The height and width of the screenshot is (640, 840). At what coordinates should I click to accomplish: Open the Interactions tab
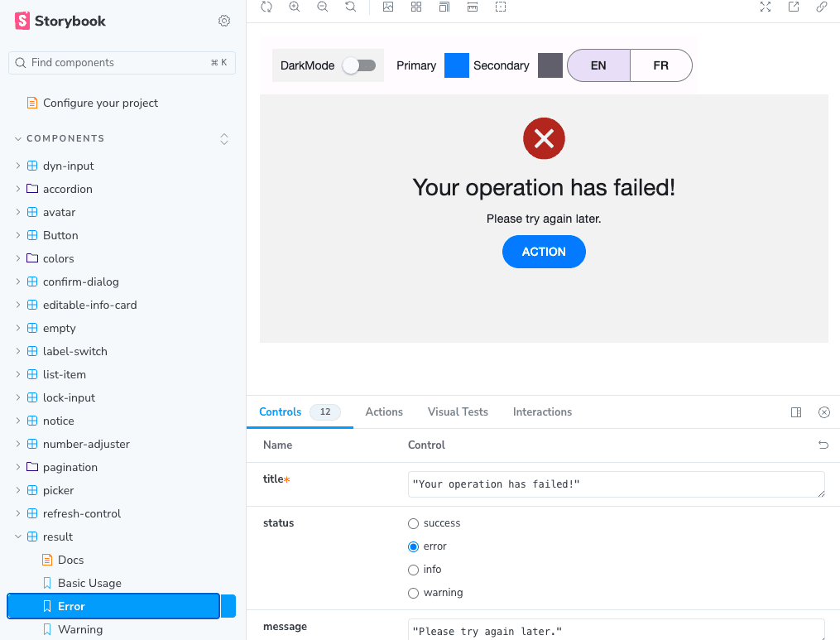click(543, 411)
